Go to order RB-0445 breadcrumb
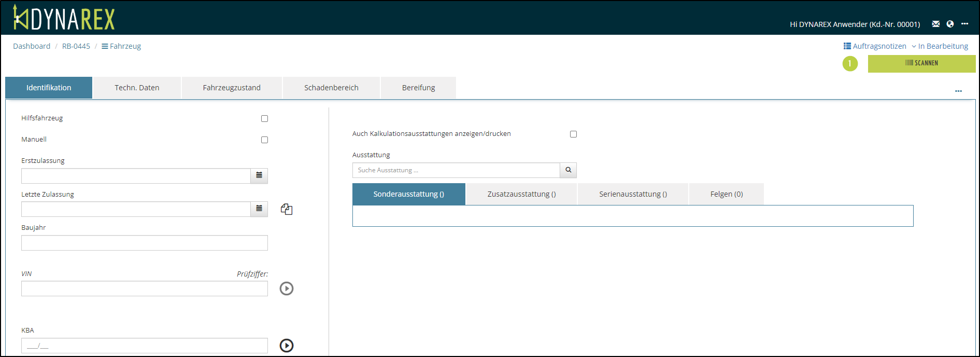This screenshot has width=980, height=357. point(76,46)
